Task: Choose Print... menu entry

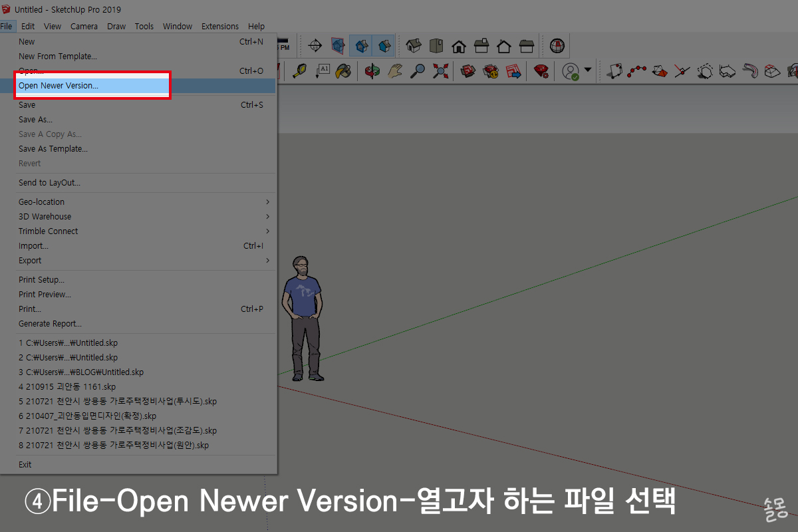Action: [x=138, y=309]
